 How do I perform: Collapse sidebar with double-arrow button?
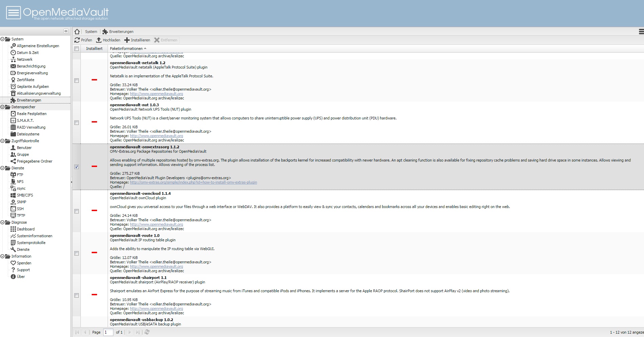pyautogui.click(x=66, y=31)
